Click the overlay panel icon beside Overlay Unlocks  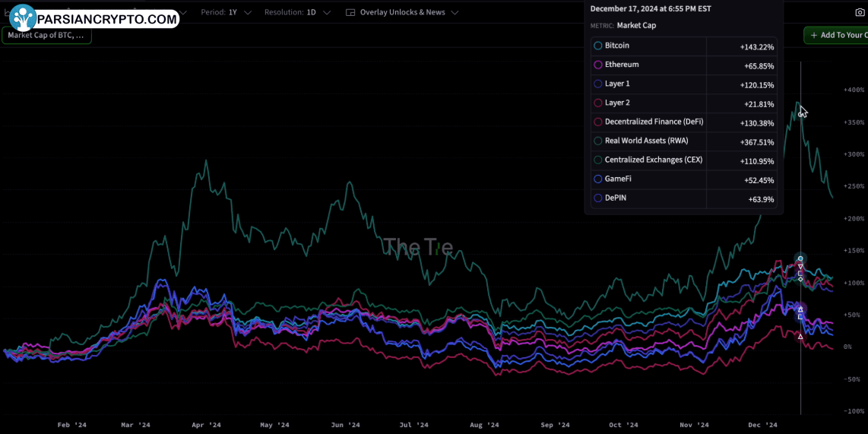coord(350,12)
